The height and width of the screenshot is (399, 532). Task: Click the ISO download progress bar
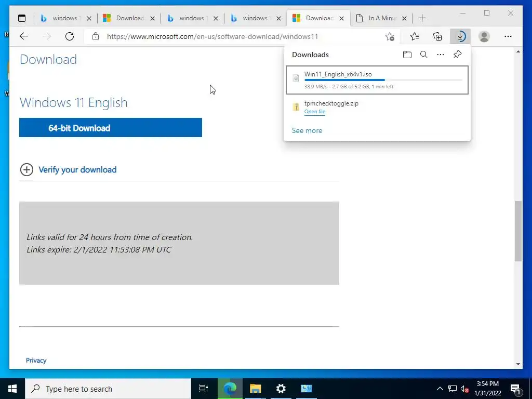coord(383,80)
